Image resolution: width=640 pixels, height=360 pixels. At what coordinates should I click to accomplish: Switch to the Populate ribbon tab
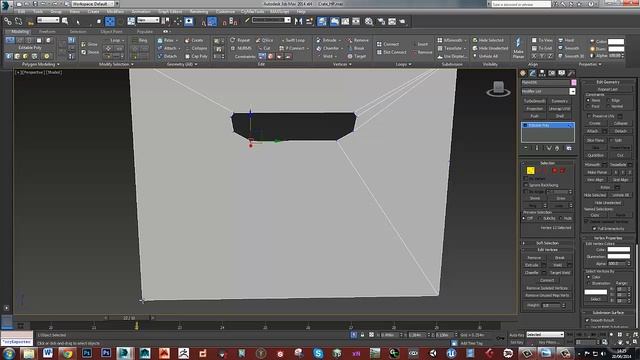tap(144, 31)
